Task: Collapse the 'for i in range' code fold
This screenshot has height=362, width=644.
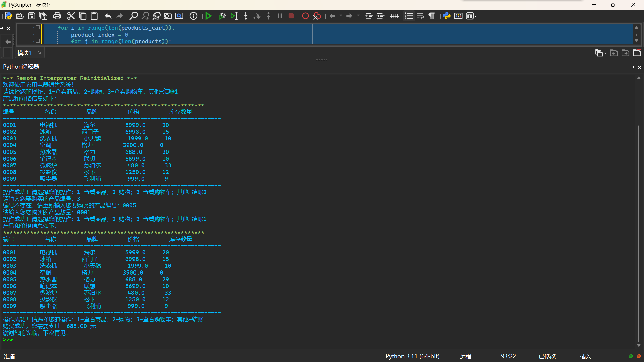Action: [x=38, y=28]
